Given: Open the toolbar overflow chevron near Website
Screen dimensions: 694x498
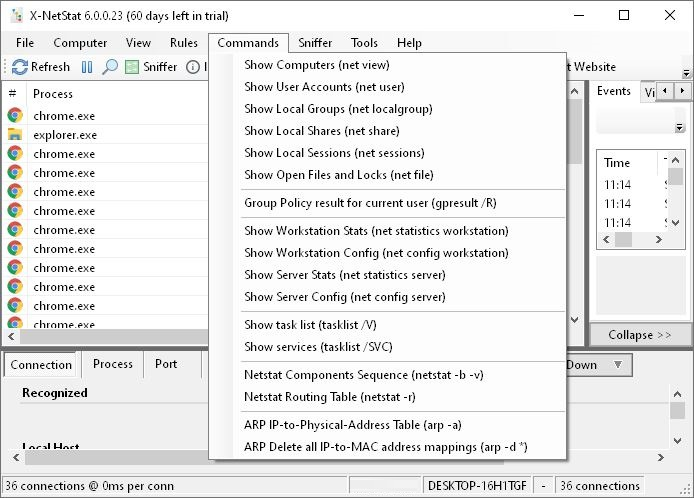Looking at the screenshot, I should pyautogui.click(x=686, y=73).
